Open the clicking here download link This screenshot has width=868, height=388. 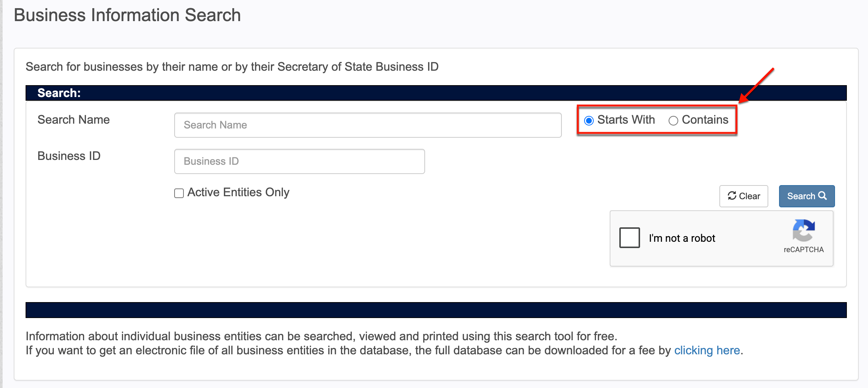[707, 350]
